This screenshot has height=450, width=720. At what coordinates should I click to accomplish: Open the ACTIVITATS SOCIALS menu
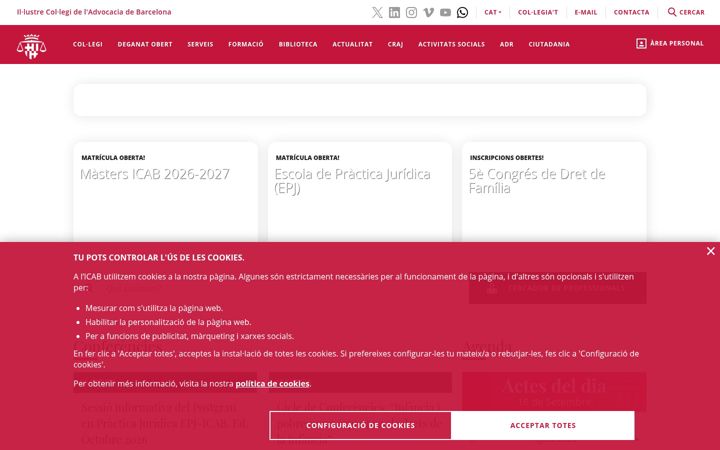tap(451, 44)
